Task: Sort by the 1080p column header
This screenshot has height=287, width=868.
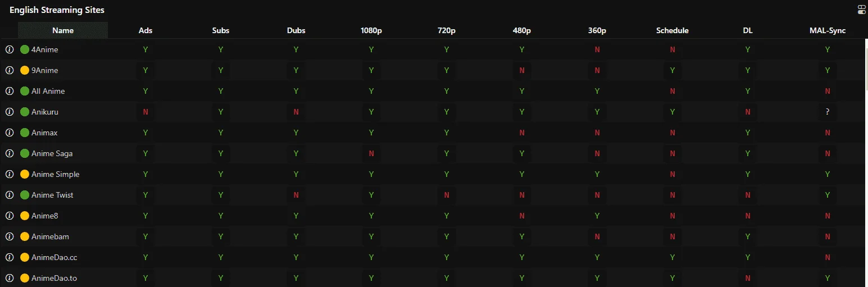Action: coord(371,30)
